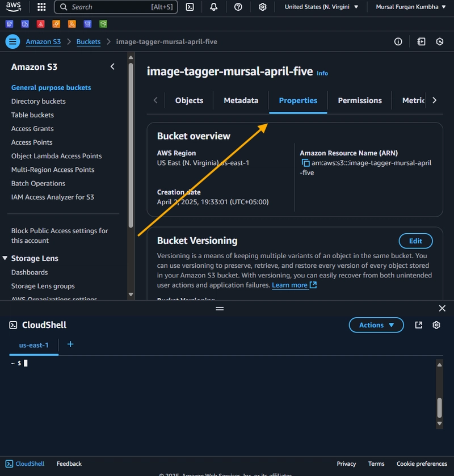Switch to the Objects tab

point(189,100)
